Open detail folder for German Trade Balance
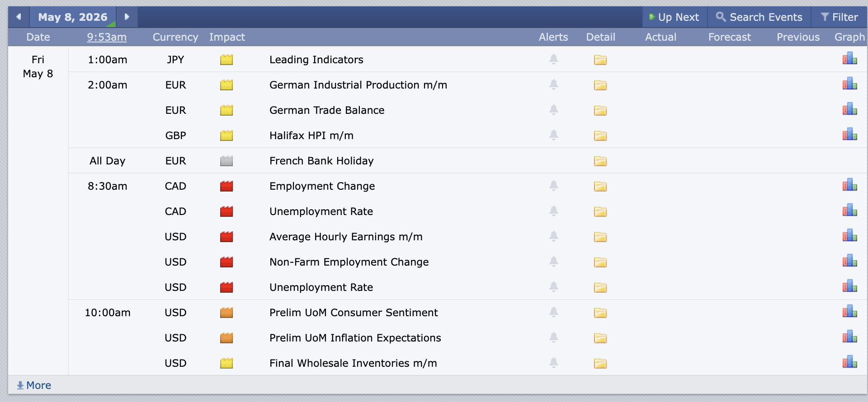 point(600,110)
